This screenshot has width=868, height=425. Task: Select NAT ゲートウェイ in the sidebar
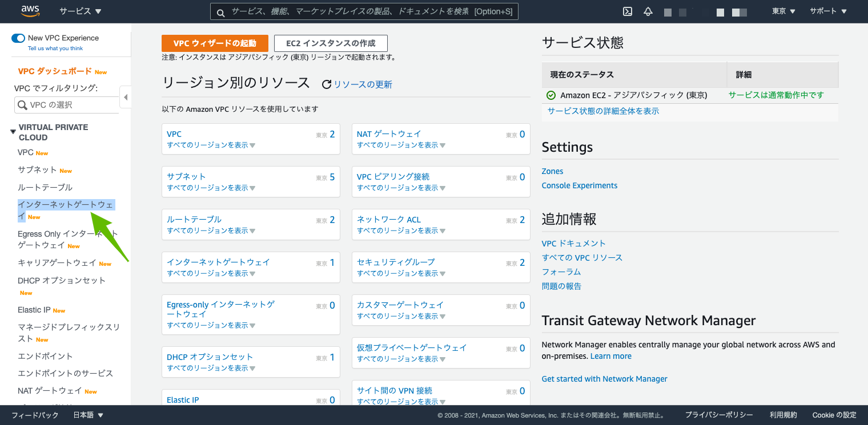[50, 391]
